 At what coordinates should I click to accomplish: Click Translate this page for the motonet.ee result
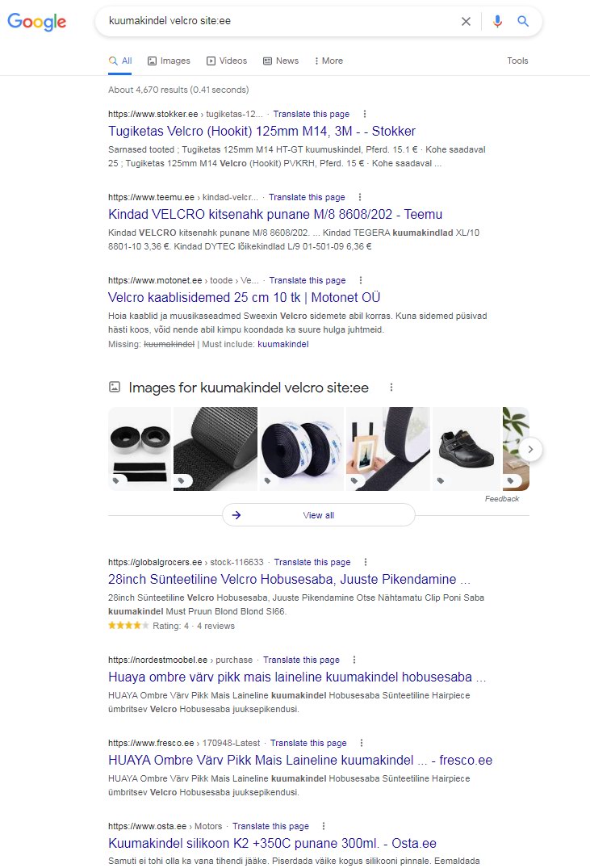308,280
